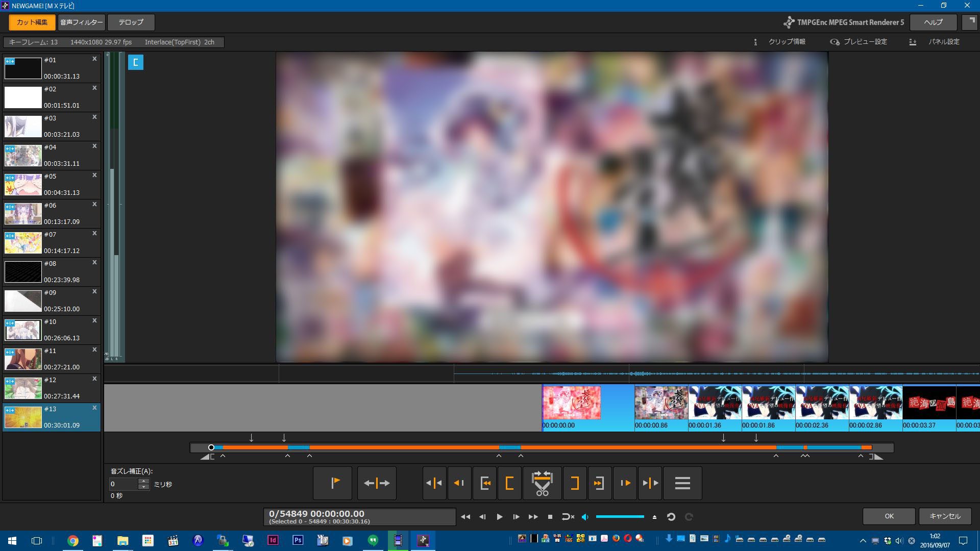Click the rewind playback button
980x551 pixels.
point(465,517)
